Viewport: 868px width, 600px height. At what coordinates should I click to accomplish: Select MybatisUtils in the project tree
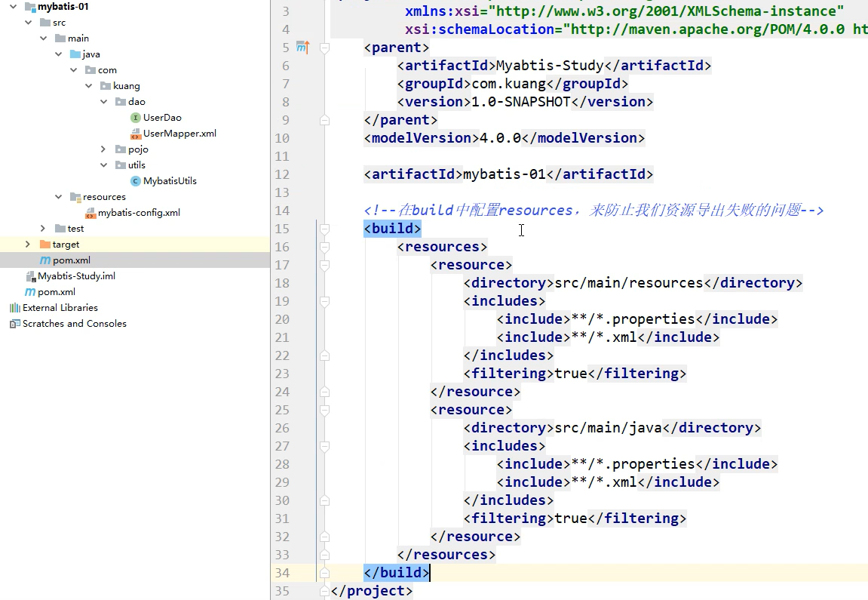pyautogui.click(x=170, y=181)
